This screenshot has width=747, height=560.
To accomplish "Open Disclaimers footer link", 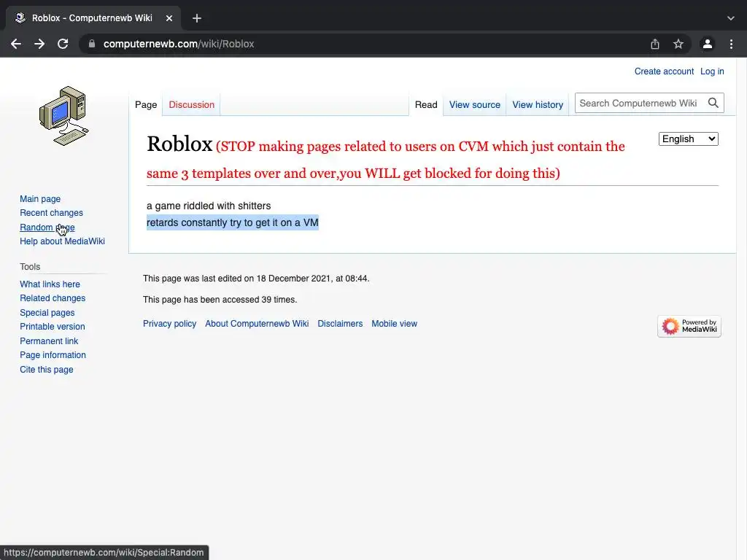I will 340,324.
